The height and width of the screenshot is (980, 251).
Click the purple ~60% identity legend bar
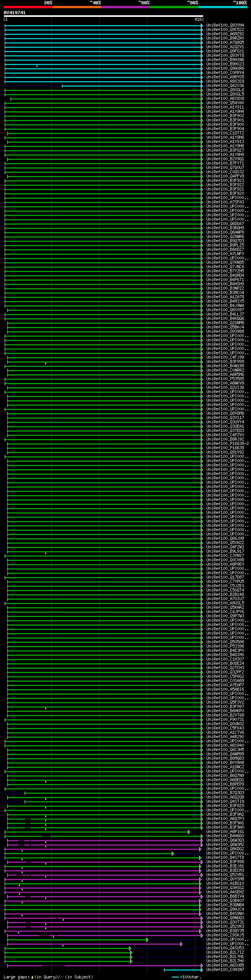pos(125,7)
